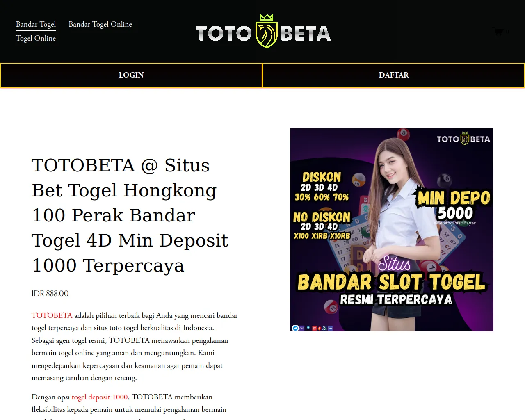Select the Togel Online navigation link
The image size is (525, 420).
point(36,38)
